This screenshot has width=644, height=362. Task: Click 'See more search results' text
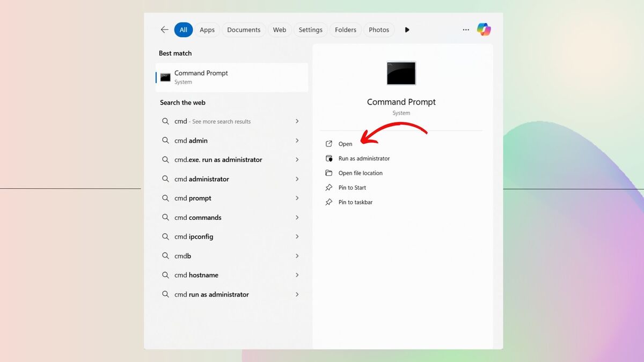point(222,122)
